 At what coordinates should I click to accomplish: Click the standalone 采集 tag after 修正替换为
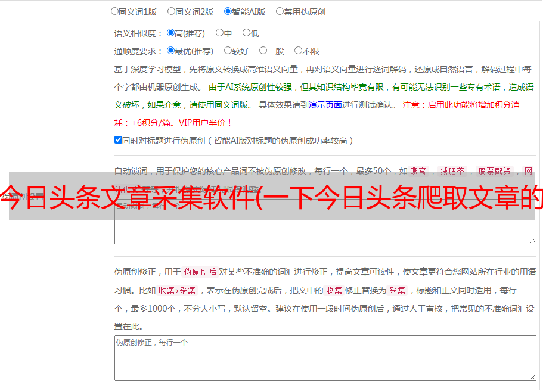click(x=397, y=290)
